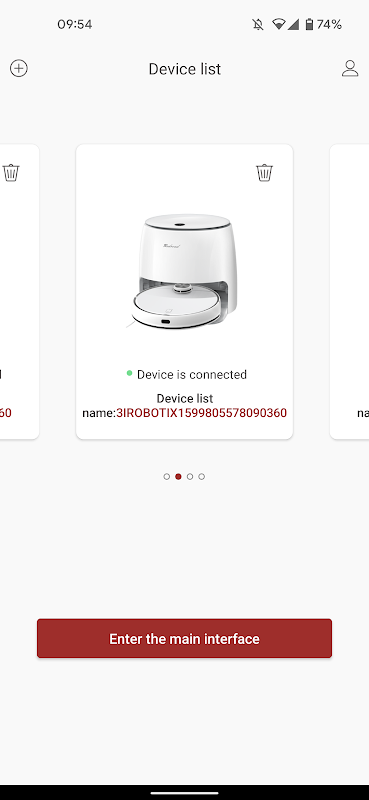Tap device name 3IROBOTIX1599805578090360

tap(202, 413)
